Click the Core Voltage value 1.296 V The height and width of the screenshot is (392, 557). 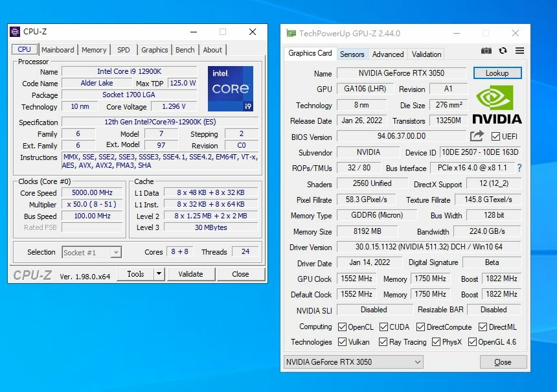(x=174, y=106)
